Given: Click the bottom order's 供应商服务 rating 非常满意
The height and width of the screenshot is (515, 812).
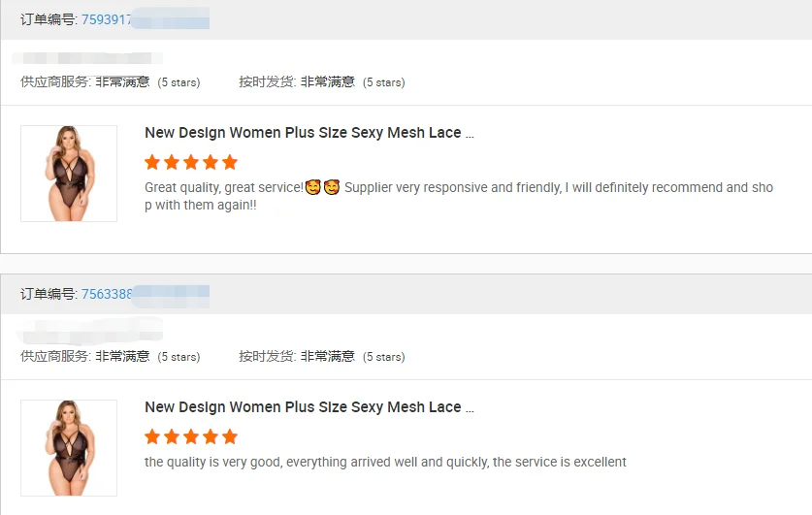Looking at the screenshot, I should (122, 357).
